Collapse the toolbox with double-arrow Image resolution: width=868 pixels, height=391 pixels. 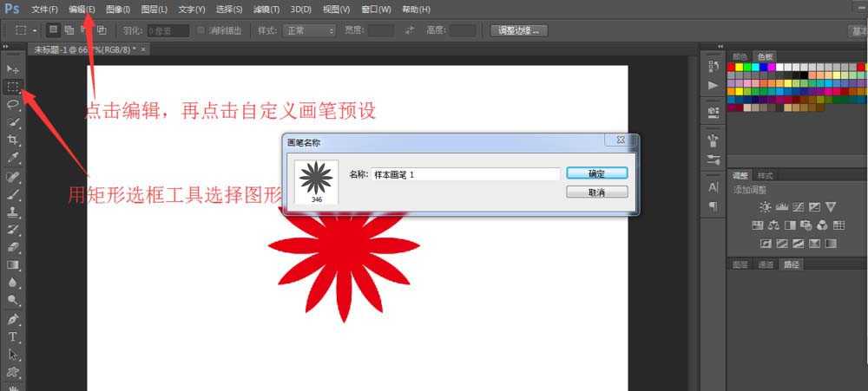click(5, 47)
